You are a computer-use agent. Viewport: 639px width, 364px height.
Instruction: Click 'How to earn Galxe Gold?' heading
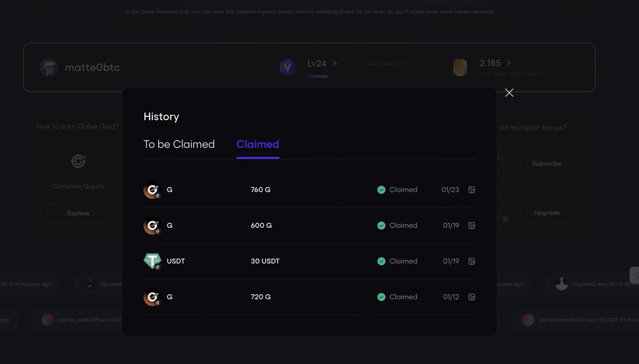[x=78, y=127]
